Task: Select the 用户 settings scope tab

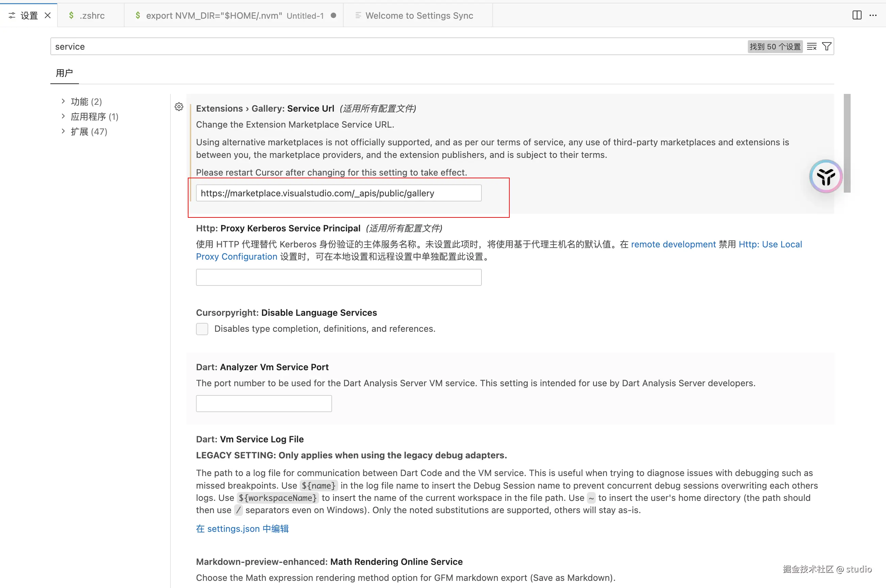Action: pyautogui.click(x=64, y=73)
